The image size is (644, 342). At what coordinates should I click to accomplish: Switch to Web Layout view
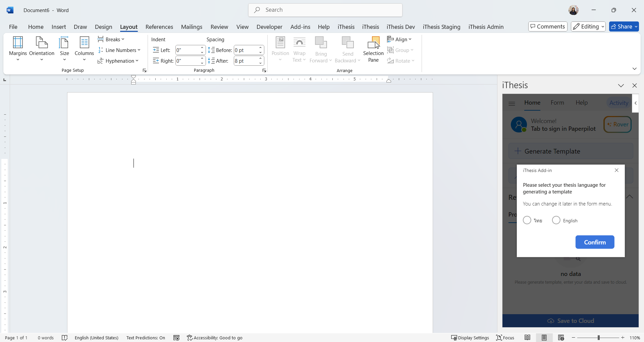click(x=561, y=338)
